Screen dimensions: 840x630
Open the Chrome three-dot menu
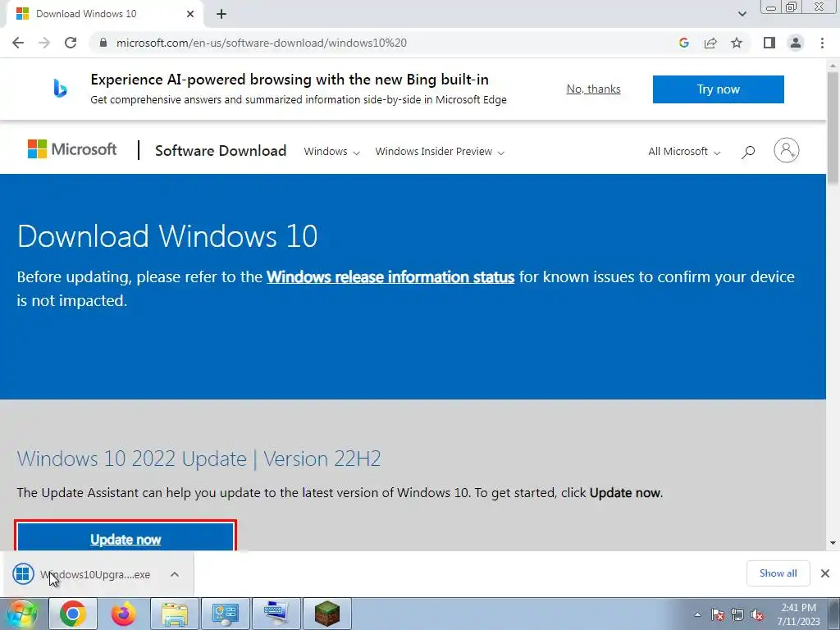pyautogui.click(x=822, y=43)
